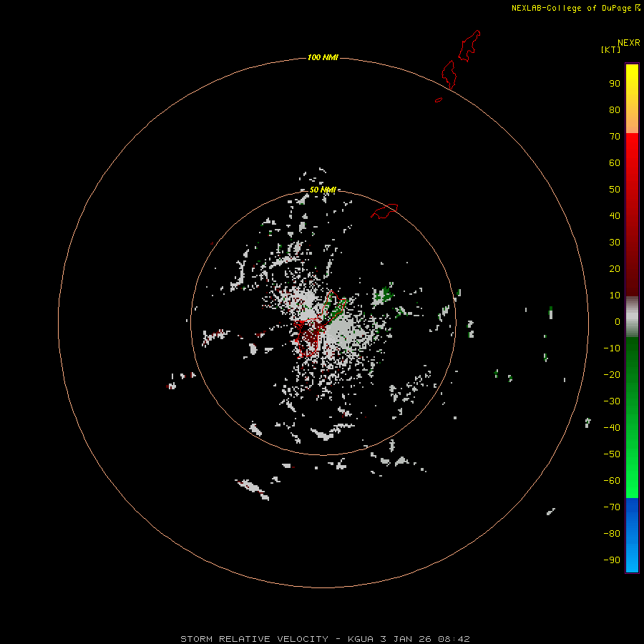
Task: Click the Storm Relative Velocity KGUA caption
Action: pyautogui.click(x=325, y=639)
